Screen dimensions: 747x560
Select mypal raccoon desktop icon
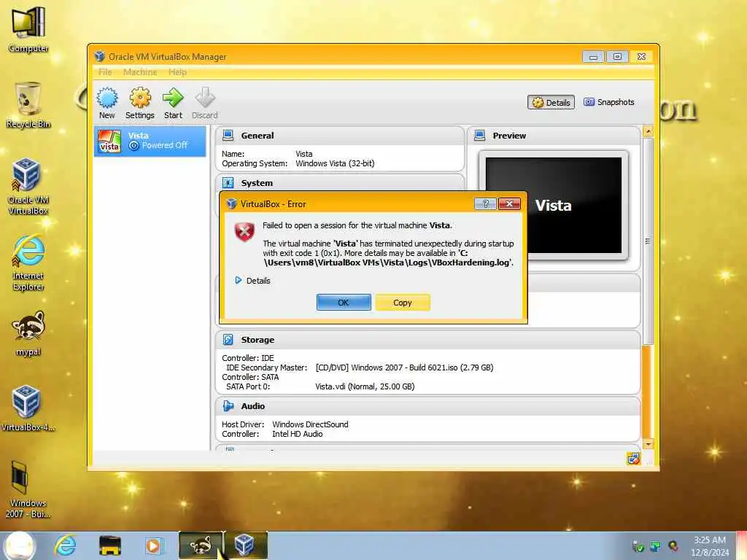click(x=28, y=333)
